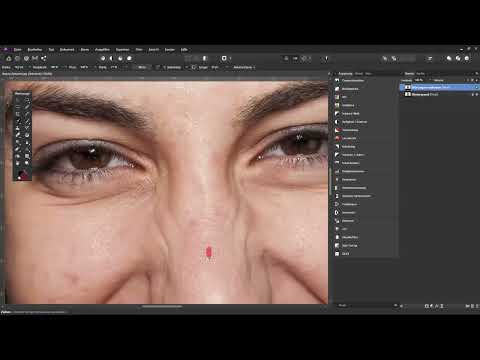Switch to the Tone Mapping persona icon
The image size is (480, 360).
[x=35, y=58]
